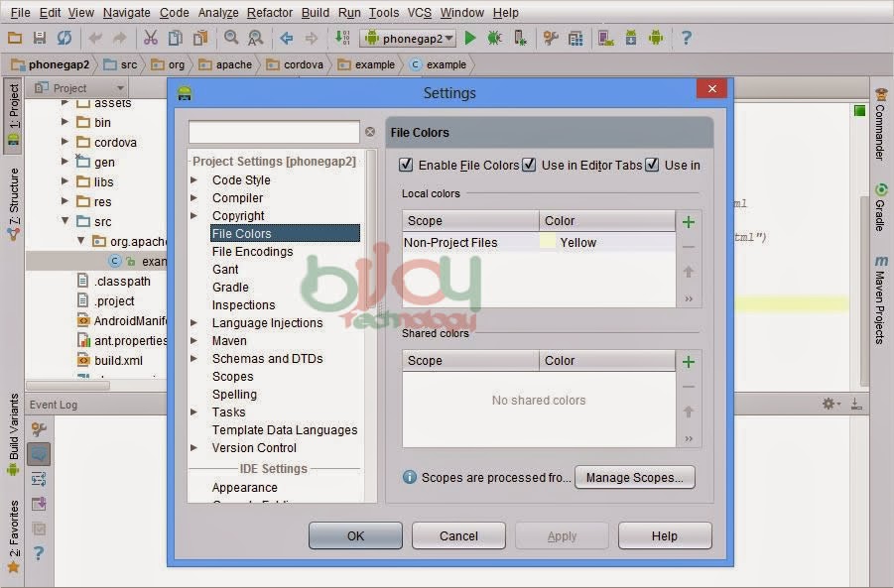Click the Yellow color swatch for Non-Project Files
This screenshot has height=588, width=894.
coord(548,242)
